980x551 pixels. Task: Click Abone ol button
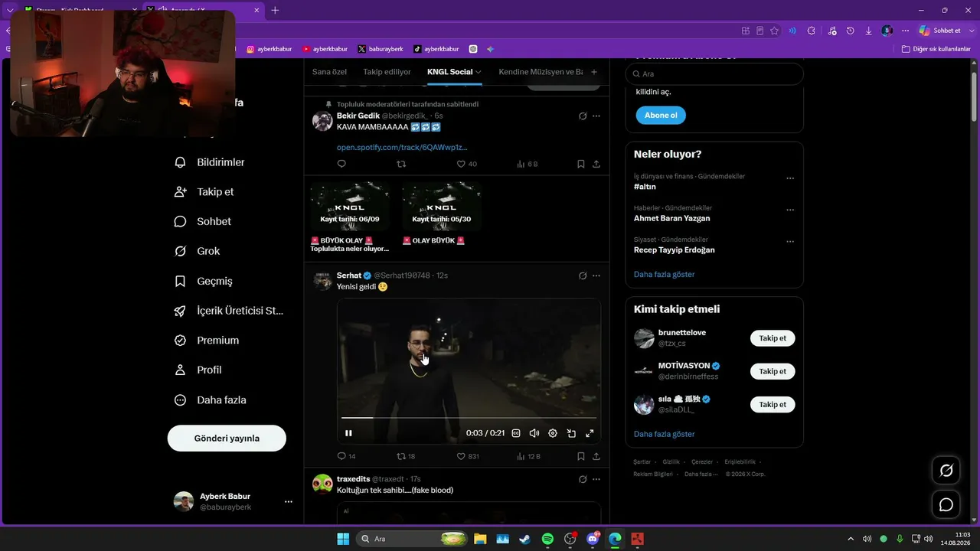[661, 116]
